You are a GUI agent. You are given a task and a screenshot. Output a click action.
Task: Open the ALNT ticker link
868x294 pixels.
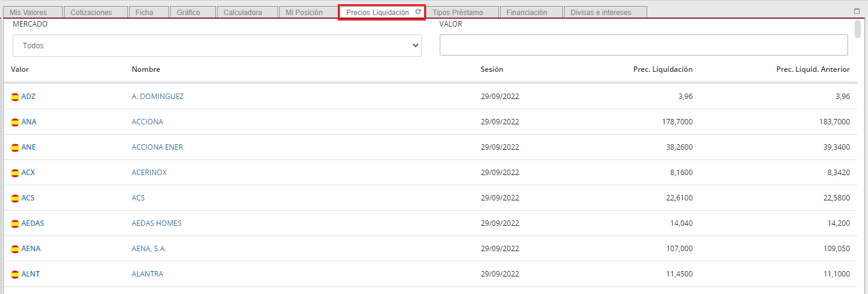pos(31,274)
